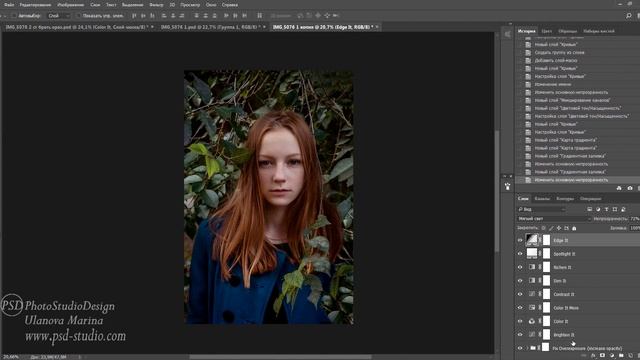Switch to the IMG_5076 1.psd document tab
Screen dimensions: 640x360
point(210,27)
